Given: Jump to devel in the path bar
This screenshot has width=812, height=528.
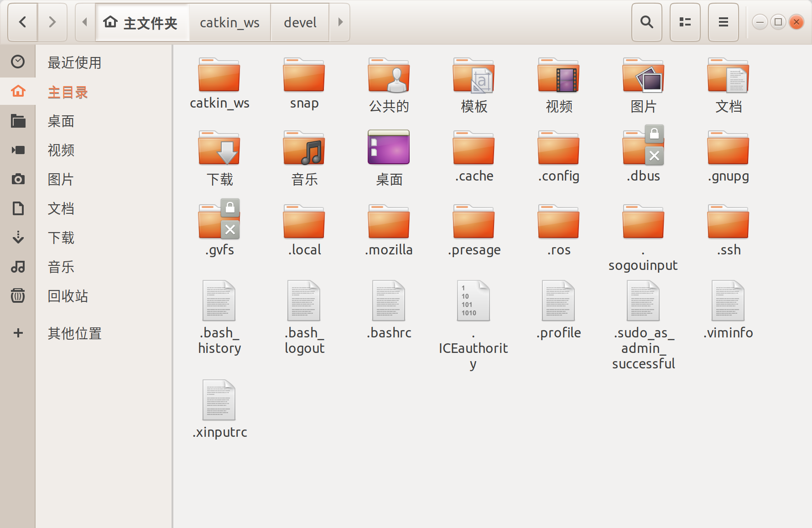Looking at the screenshot, I should (x=300, y=22).
